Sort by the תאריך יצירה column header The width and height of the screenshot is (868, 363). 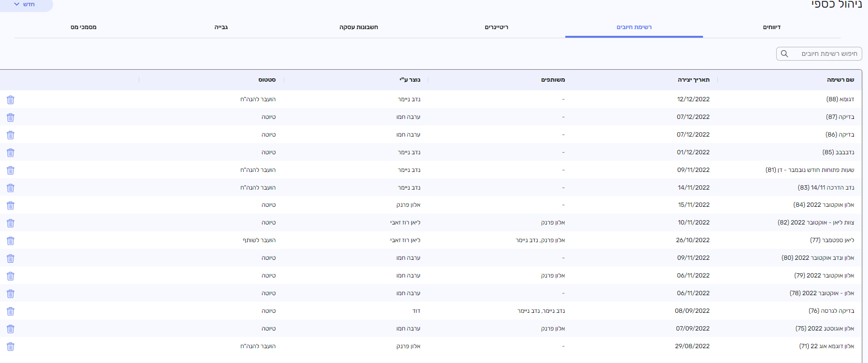click(x=693, y=80)
